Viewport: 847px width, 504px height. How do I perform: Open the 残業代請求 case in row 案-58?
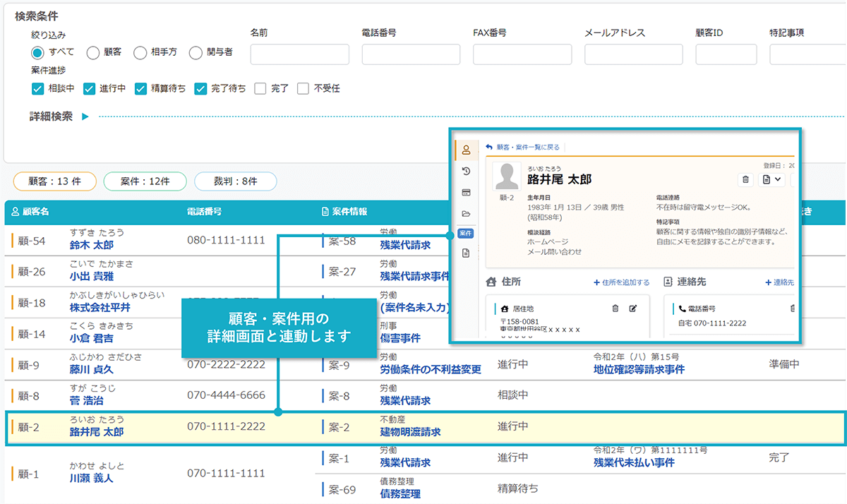click(x=405, y=245)
